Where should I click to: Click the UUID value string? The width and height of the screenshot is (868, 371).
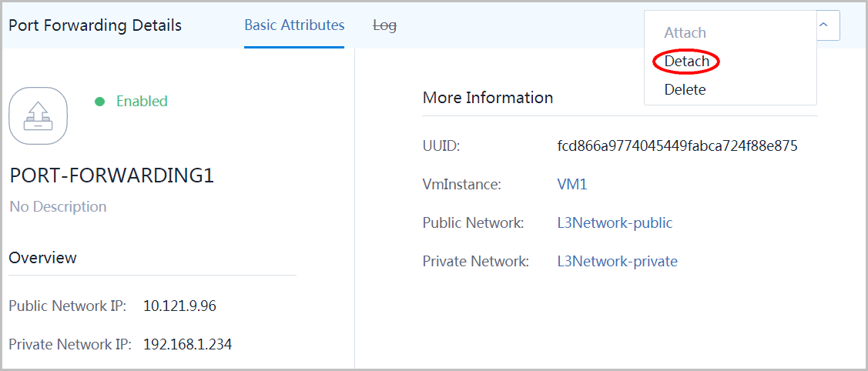[x=677, y=146]
